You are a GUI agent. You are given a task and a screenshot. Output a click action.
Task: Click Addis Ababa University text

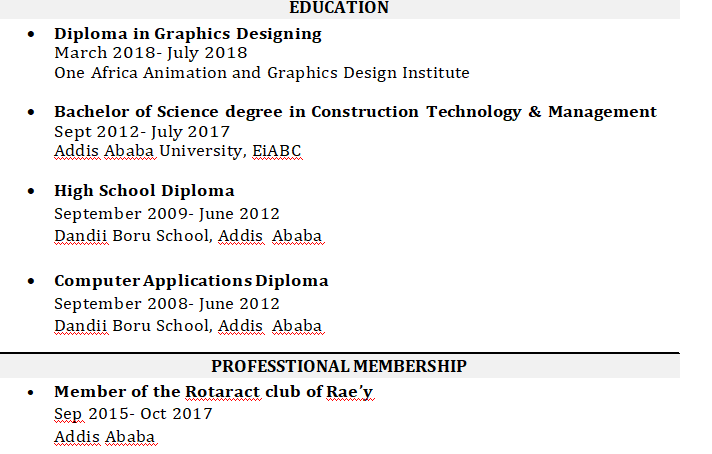click(x=148, y=151)
